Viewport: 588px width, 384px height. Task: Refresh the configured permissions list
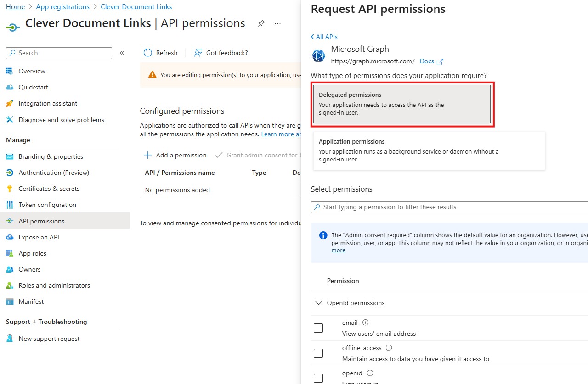click(160, 53)
